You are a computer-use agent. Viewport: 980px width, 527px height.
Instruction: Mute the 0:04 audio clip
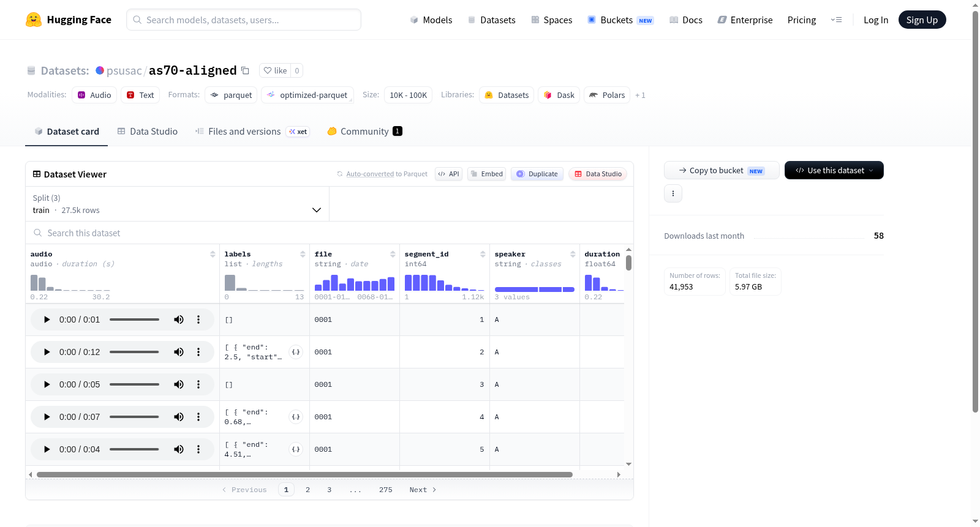[x=179, y=449]
